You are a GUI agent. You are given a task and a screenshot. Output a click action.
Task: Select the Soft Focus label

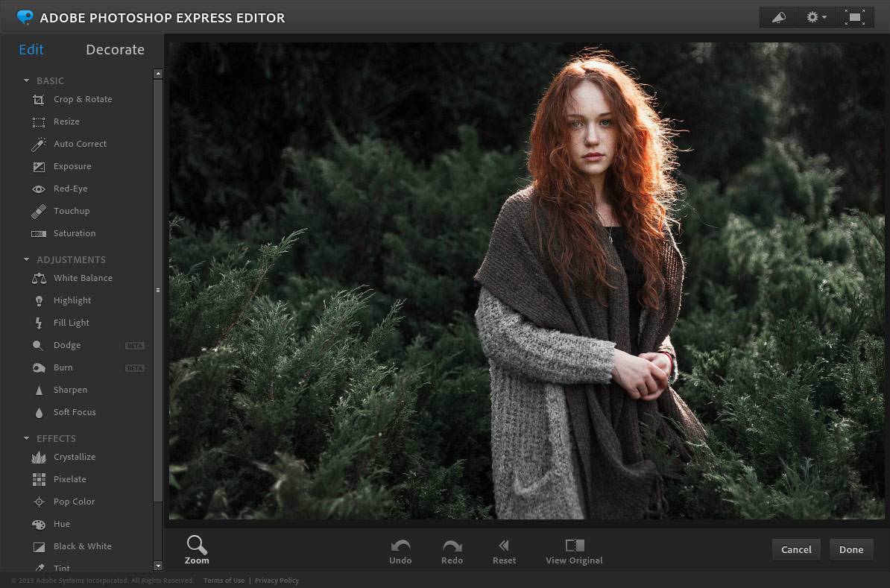(75, 412)
